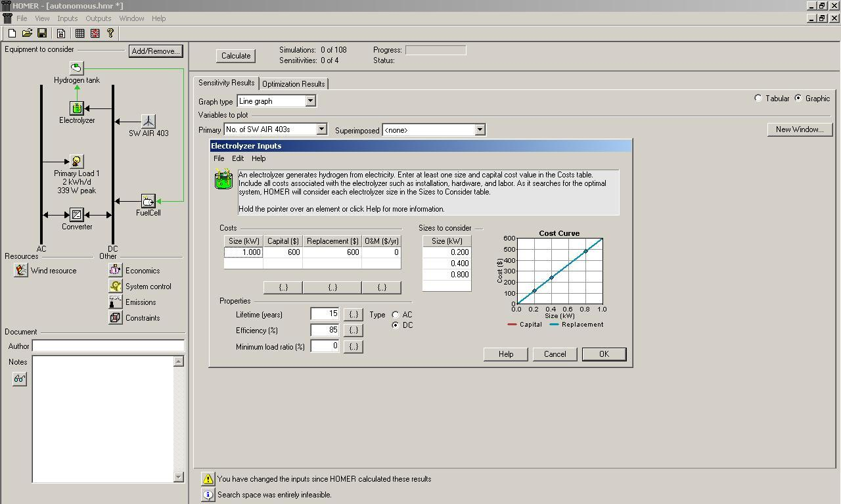The height and width of the screenshot is (504, 841).
Task: Open the File menu in main window
Action: pyautogui.click(x=22, y=18)
